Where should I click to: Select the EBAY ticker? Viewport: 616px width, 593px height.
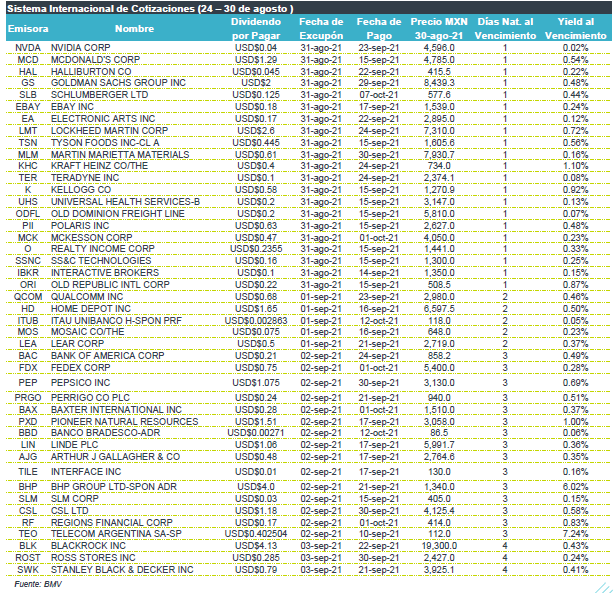pos(28,107)
